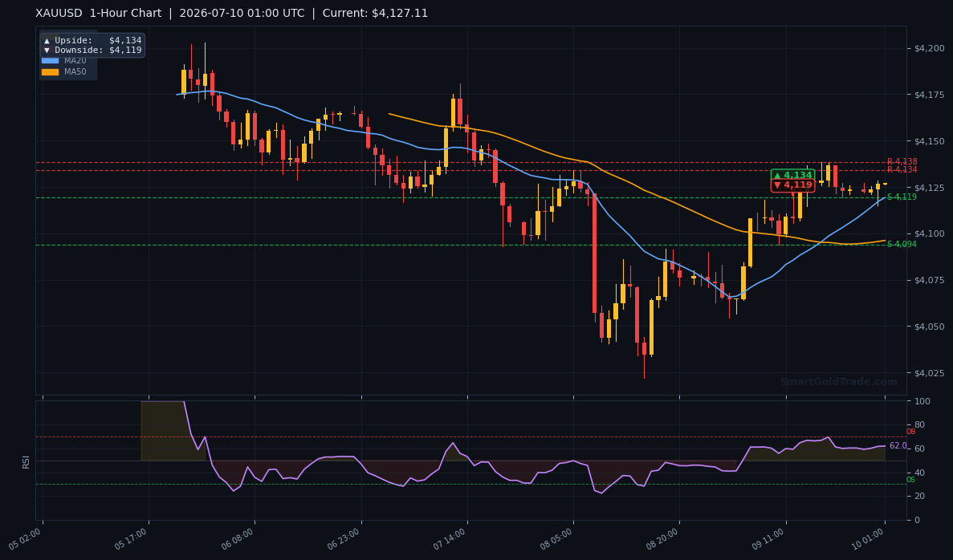Click the 06 08:00 time axis label

pyautogui.click(x=237, y=539)
